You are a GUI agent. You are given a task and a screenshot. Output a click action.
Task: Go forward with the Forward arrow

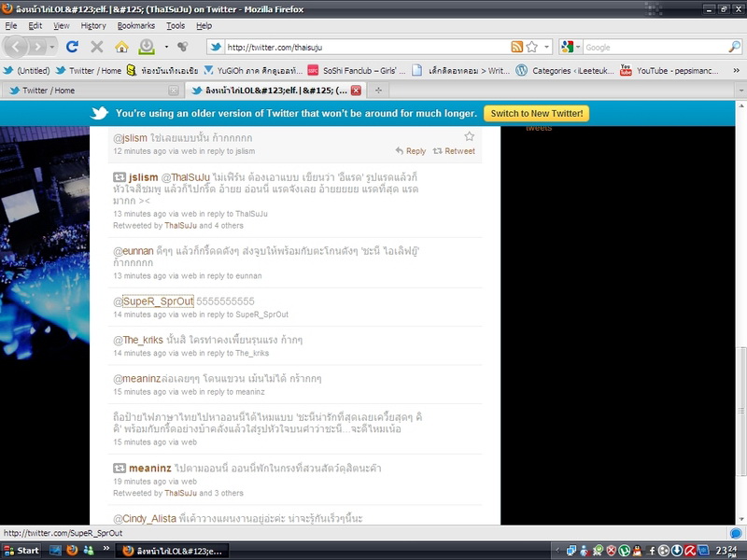pyautogui.click(x=37, y=47)
